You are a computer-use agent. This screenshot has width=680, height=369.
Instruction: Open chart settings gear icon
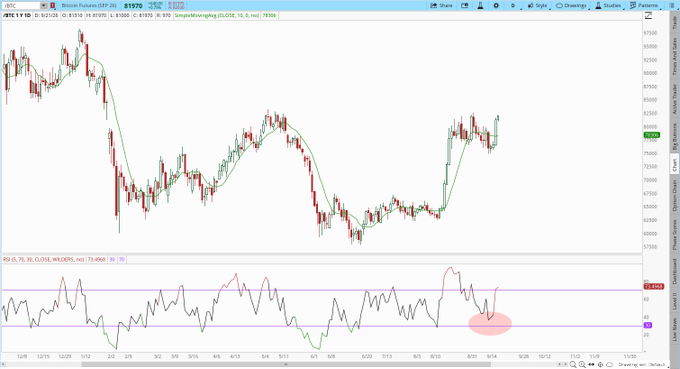tap(496, 6)
